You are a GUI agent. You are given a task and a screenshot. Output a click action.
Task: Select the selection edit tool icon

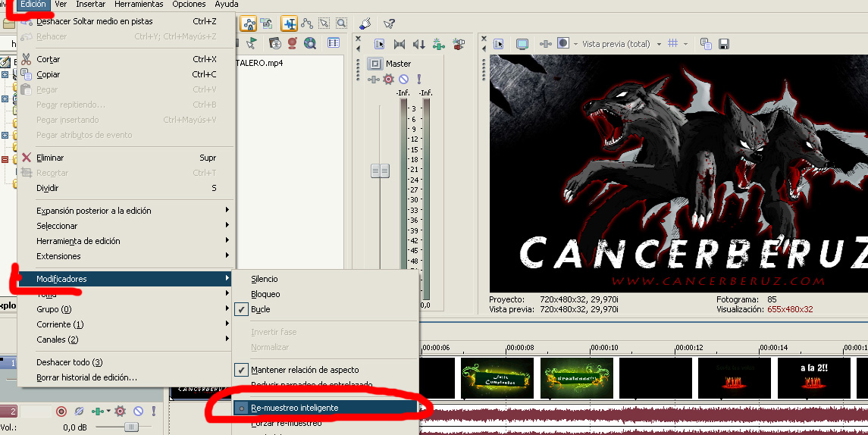324,23
